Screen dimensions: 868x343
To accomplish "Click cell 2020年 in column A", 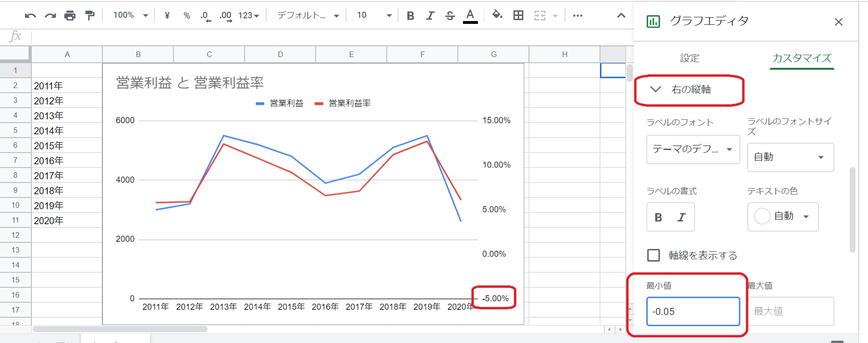I will (x=67, y=220).
